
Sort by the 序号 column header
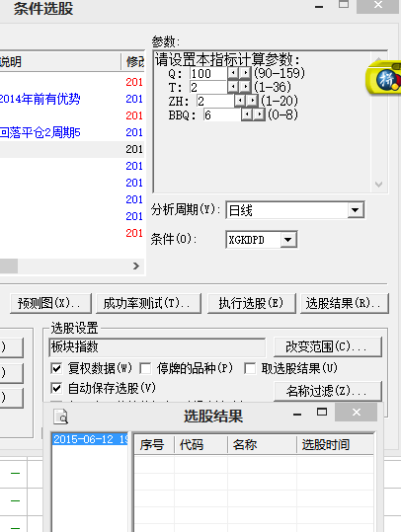(x=153, y=444)
